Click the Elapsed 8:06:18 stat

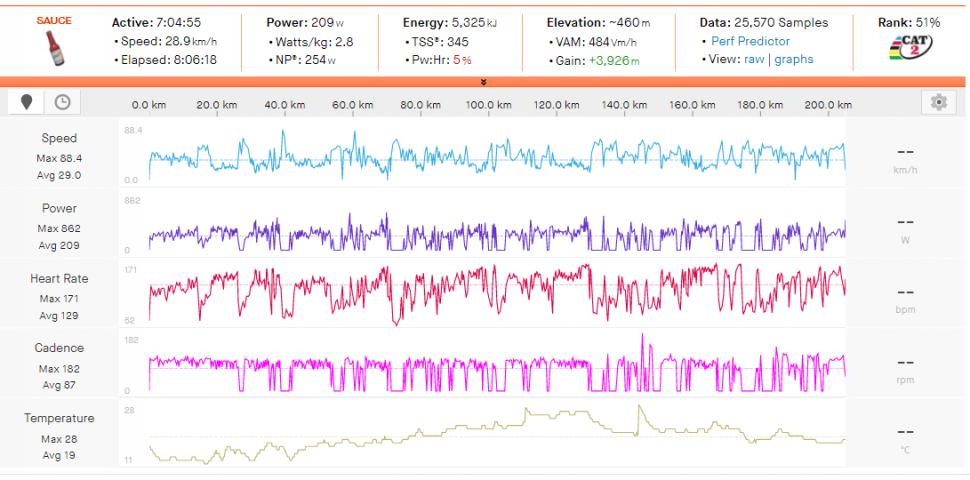[x=169, y=60]
